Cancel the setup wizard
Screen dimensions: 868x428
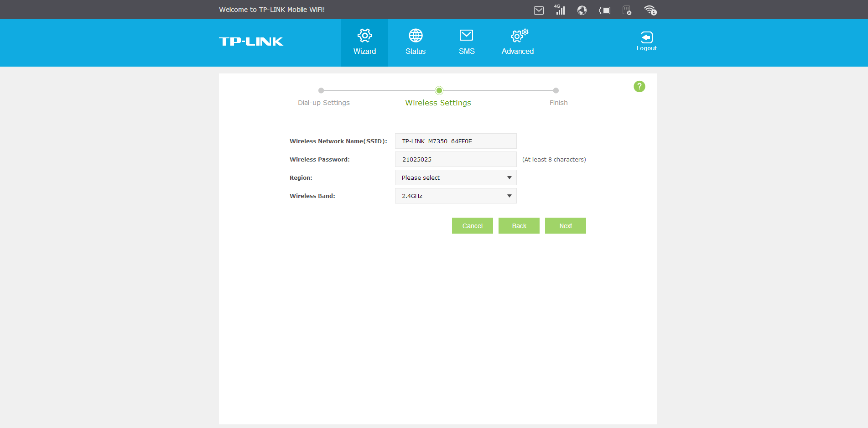472,226
